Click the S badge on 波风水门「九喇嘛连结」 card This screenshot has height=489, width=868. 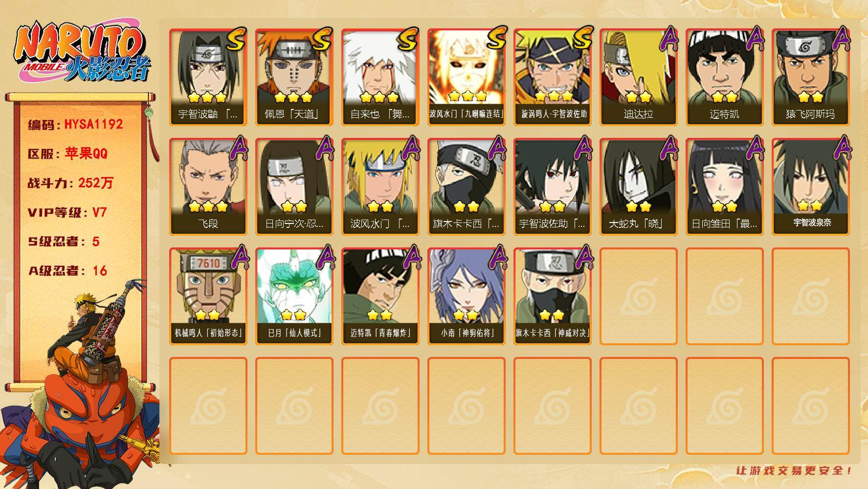point(494,40)
